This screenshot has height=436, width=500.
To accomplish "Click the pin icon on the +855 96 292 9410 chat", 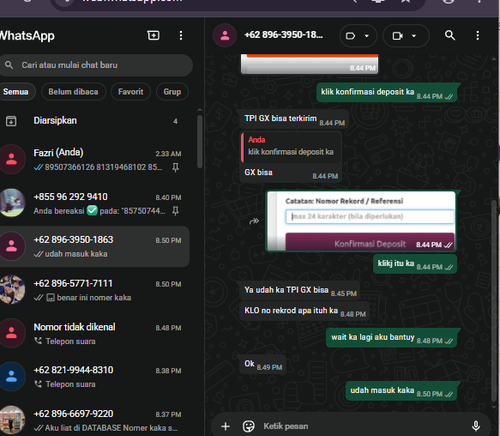I will [175, 211].
